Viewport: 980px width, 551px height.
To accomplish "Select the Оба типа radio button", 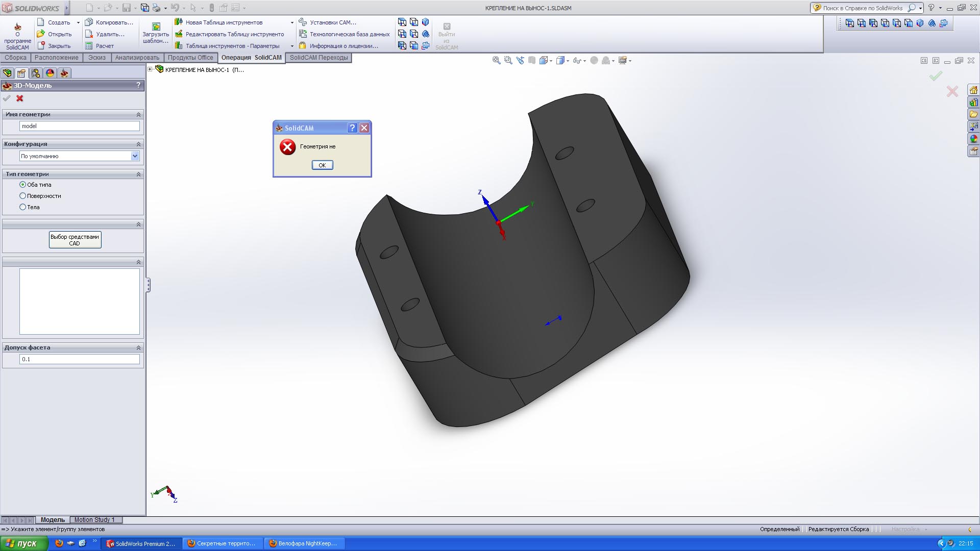I will (x=22, y=185).
